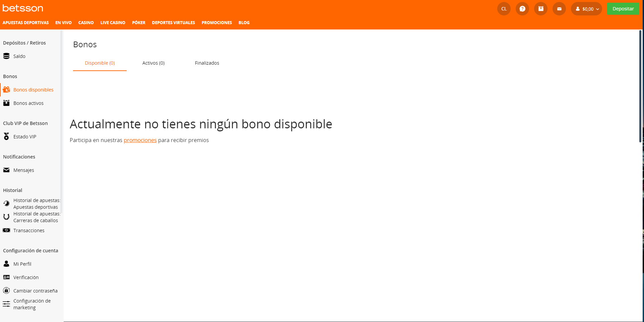Click the Transacciones banknote icon
This screenshot has height=322, width=644.
(6, 230)
